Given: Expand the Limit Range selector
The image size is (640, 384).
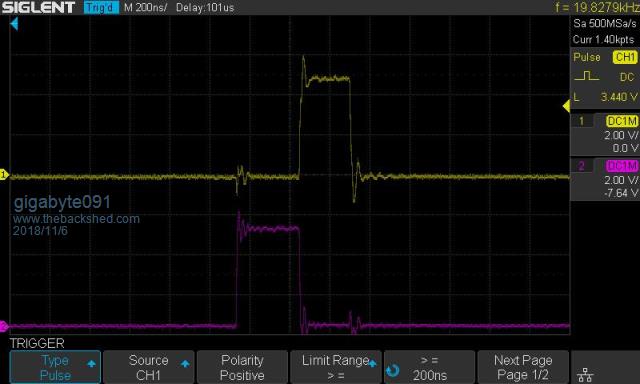Looking at the screenshot, I should (336, 367).
